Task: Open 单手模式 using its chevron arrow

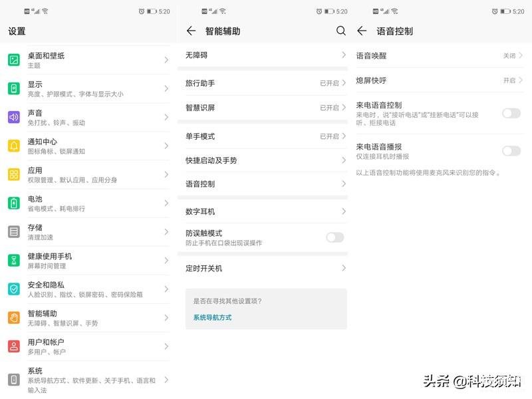Action: [x=344, y=136]
